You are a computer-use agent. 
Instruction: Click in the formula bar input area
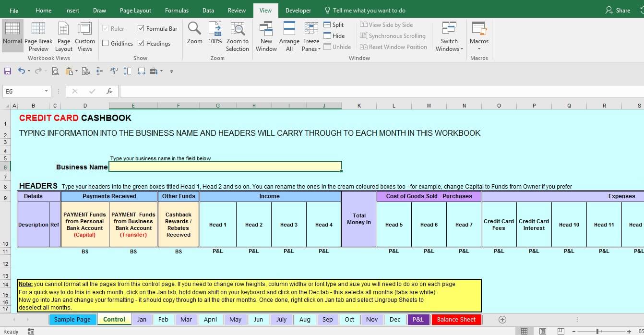click(382, 91)
